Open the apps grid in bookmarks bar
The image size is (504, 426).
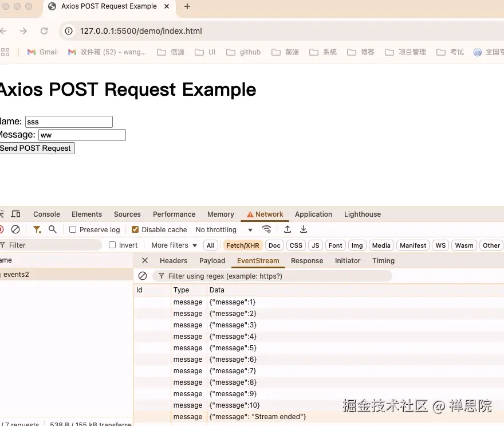5,52
